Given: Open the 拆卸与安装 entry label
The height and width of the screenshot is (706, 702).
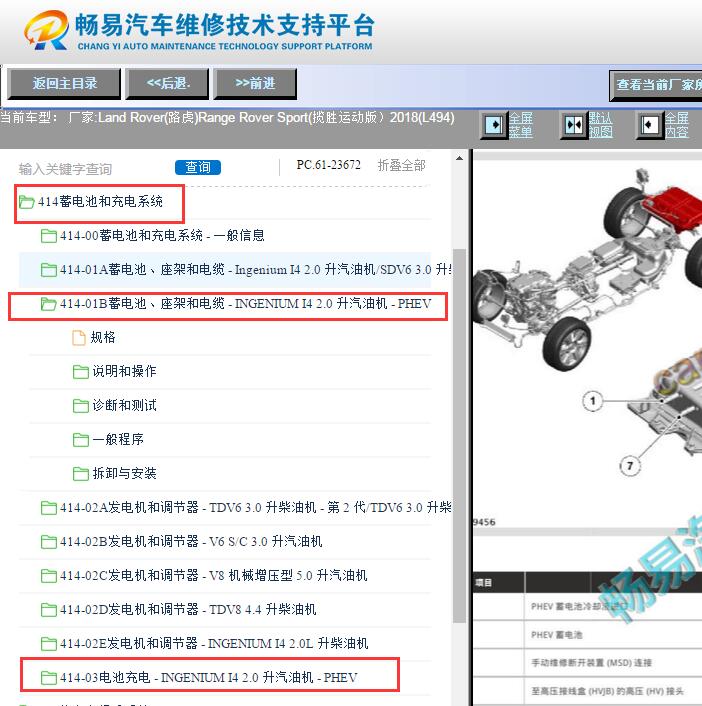Looking at the screenshot, I should 124,473.
